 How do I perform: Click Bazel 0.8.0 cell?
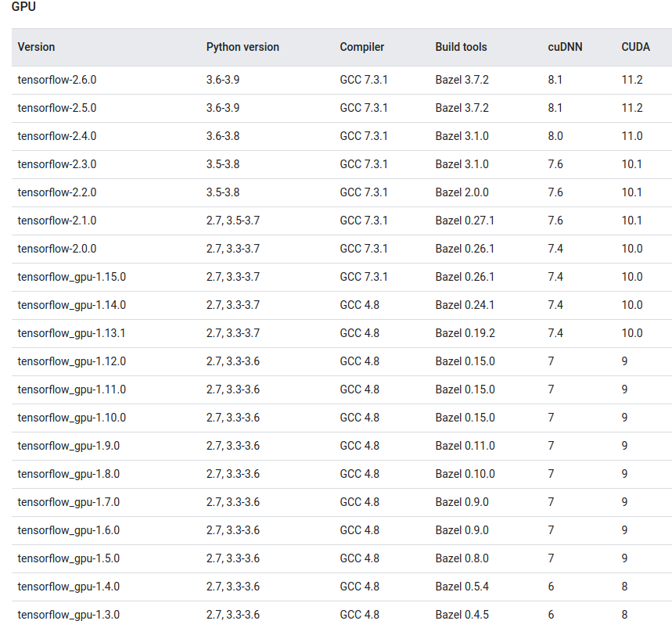(462, 558)
